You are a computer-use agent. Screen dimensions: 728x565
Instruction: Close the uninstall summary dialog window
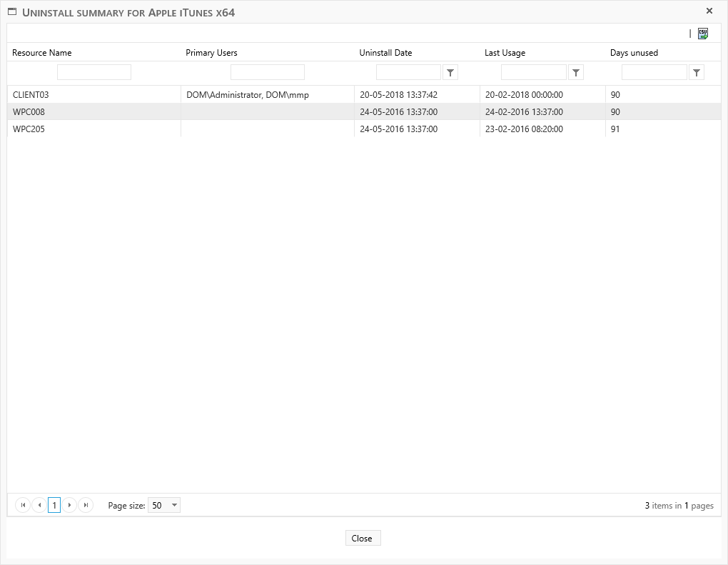tap(709, 11)
